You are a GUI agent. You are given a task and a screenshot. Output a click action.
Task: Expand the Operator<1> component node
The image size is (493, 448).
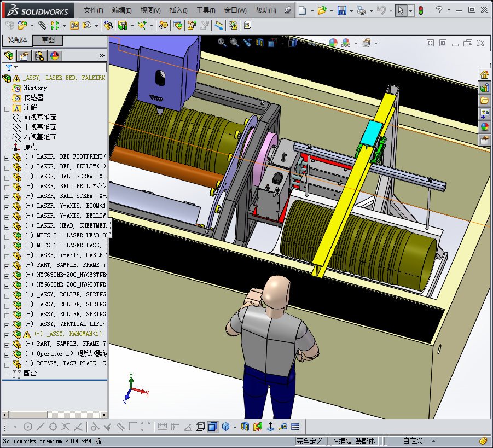click(x=7, y=354)
